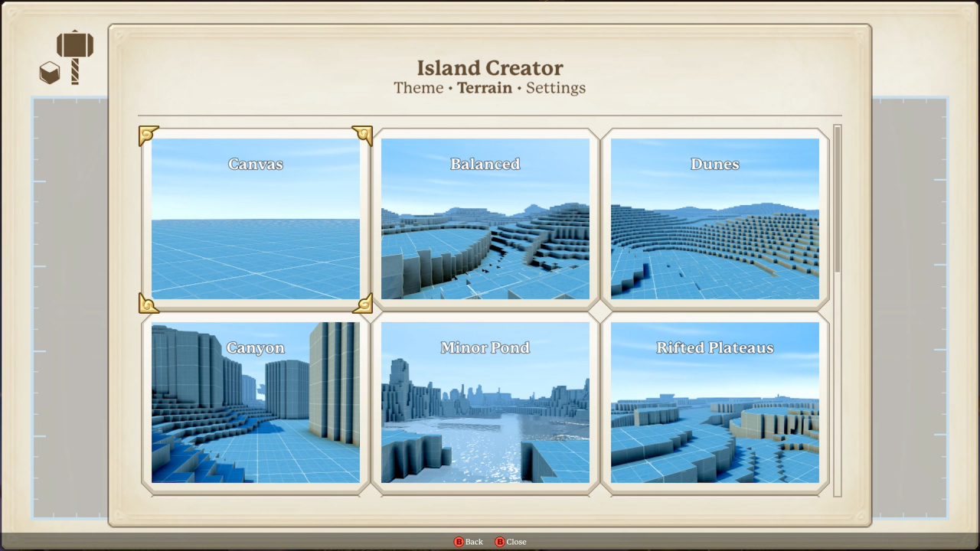Pick the Dunes terrain option
The width and height of the screenshot is (980, 551).
pyautogui.click(x=715, y=219)
